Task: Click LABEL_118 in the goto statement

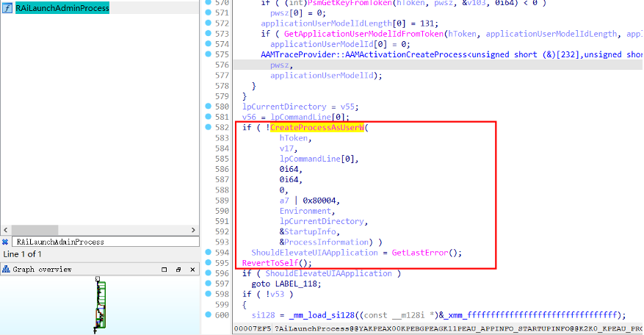Action: [x=302, y=284]
